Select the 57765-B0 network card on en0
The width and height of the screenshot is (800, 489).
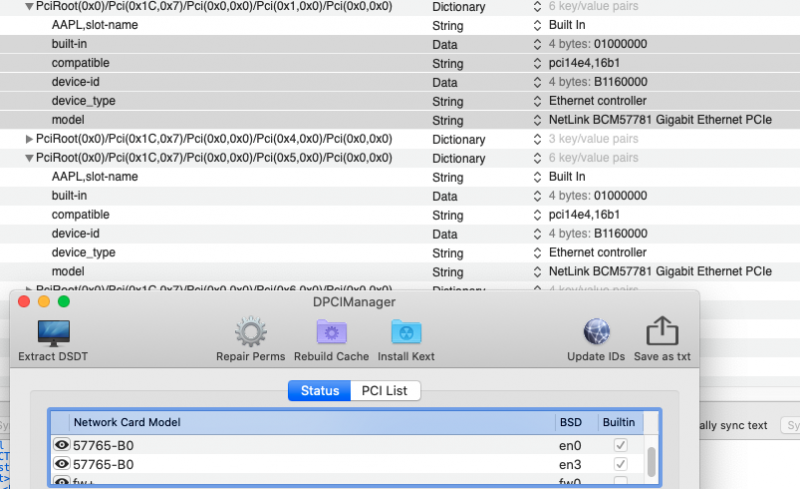[x=103, y=446]
